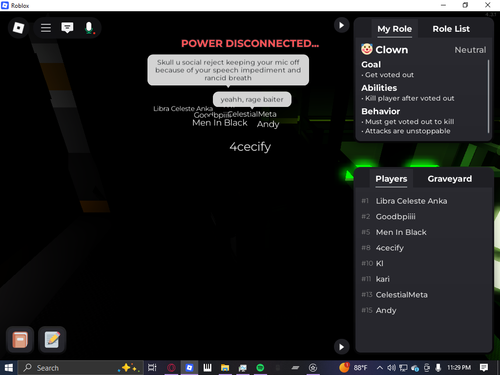Click the Roblox title bar app icon
500x375 pixels.
click(x=5, y=5)
